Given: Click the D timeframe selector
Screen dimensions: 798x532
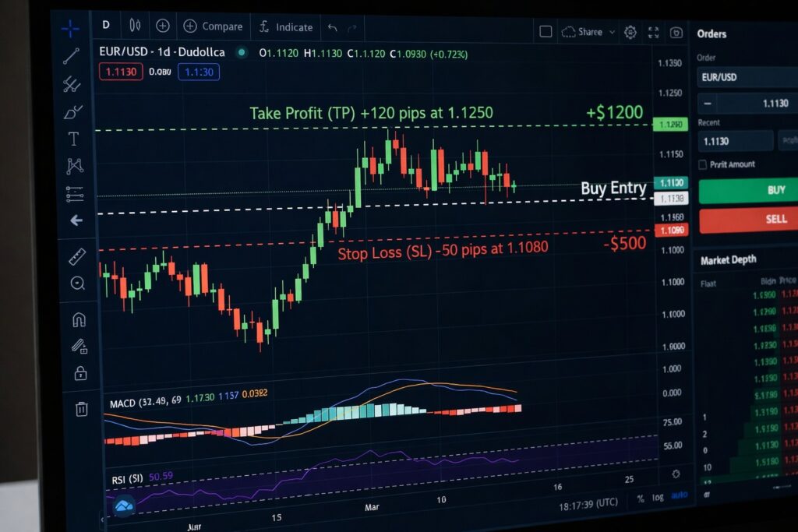Looking at the screenshot, I should [106, 25].
